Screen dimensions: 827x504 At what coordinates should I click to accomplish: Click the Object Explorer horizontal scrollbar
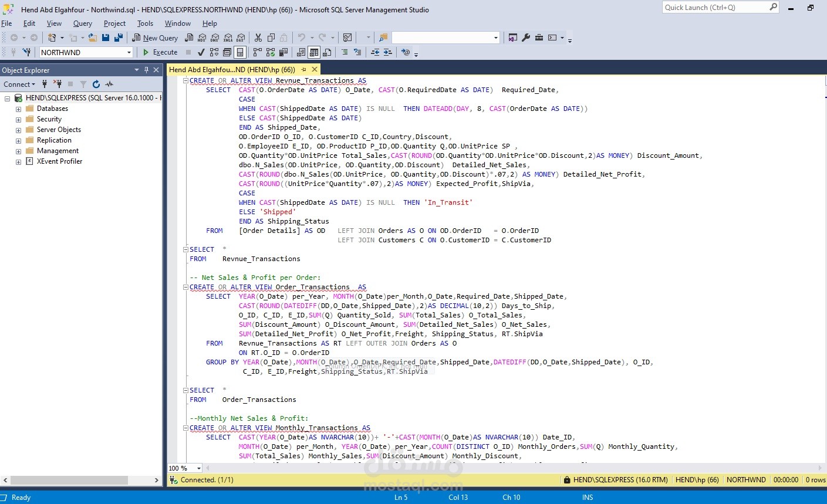tap(70, 480)
